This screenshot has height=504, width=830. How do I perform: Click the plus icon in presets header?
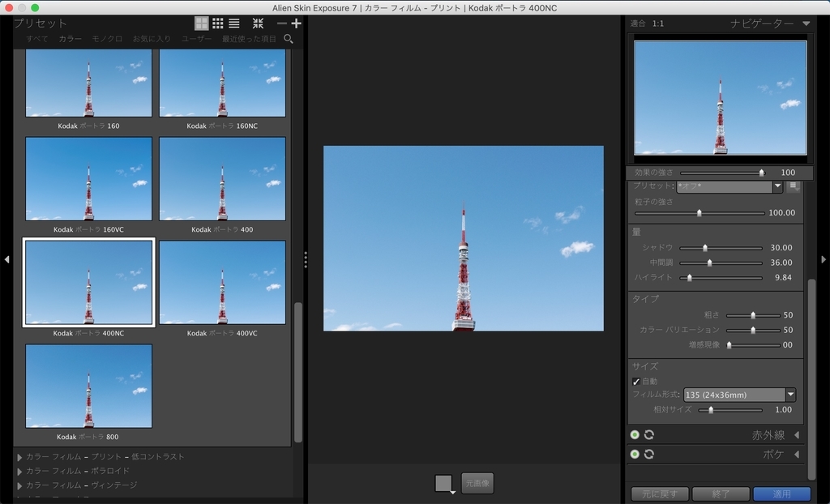297,23
